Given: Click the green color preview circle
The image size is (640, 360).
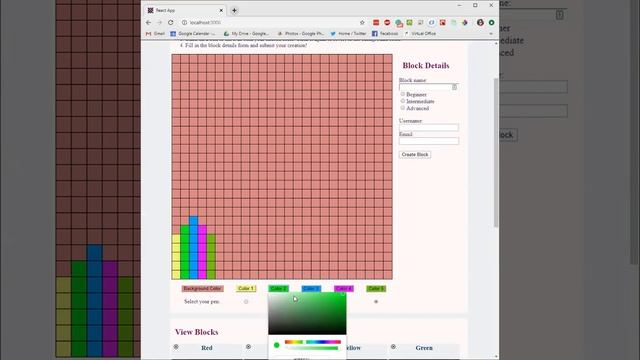Looking at the screenshot, I should (x=276, y=345).
